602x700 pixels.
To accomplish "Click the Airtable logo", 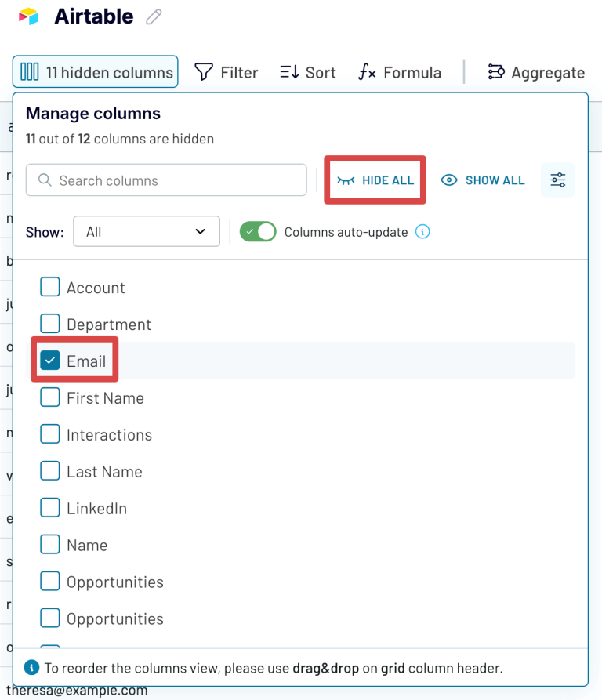I will (x=28, y=16).
